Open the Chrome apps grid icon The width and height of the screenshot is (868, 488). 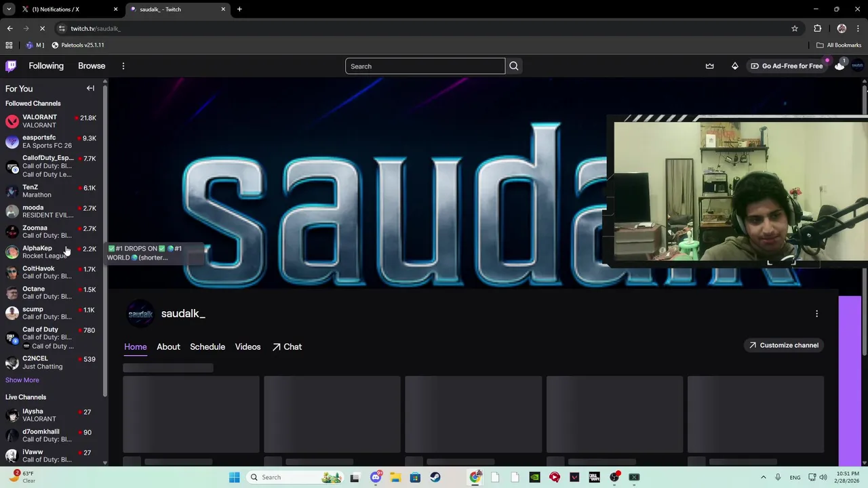(x=9, y=45)
